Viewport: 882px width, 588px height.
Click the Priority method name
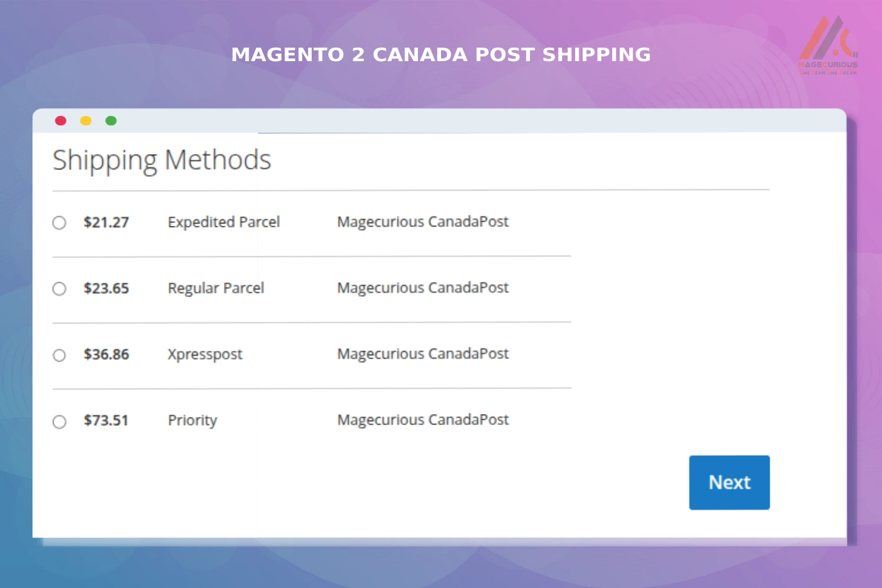coord(192,420)
